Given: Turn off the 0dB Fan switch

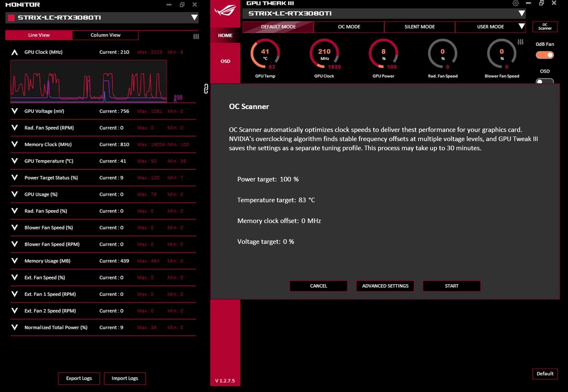Looking at the screenshot, I should coord(545,55).
